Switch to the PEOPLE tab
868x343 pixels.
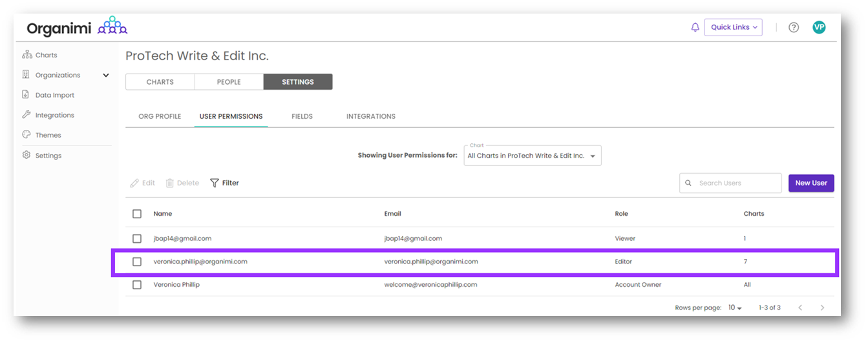[229, 82]
